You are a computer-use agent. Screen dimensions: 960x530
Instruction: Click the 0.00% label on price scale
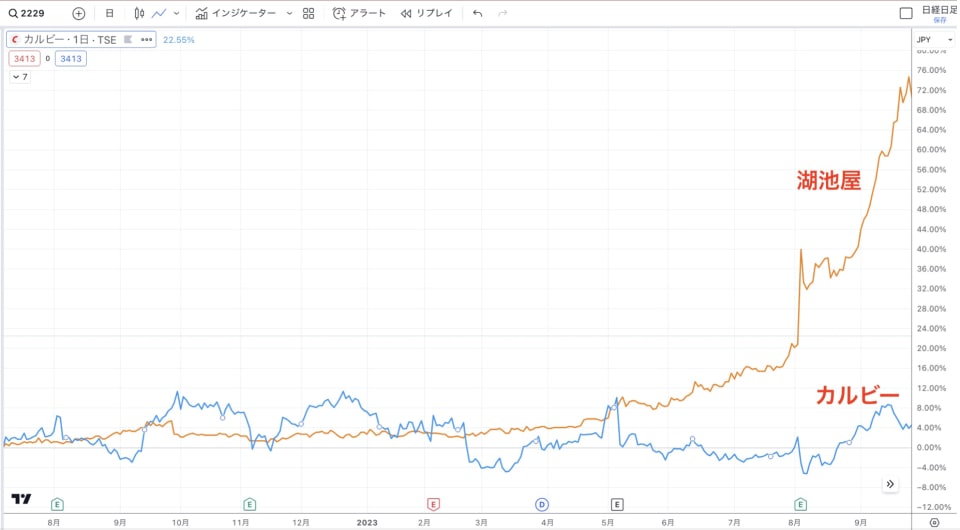coord(931,448)
